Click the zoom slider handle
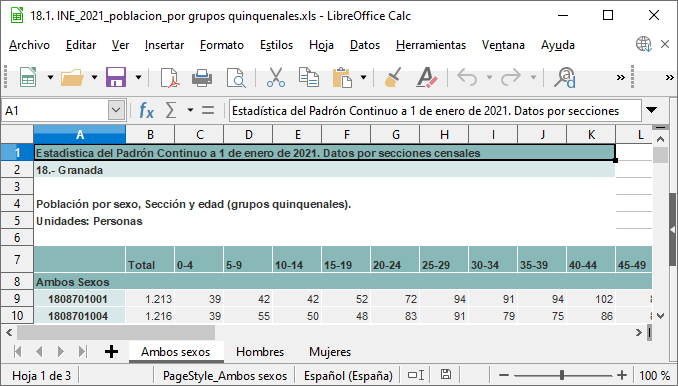The height and width of the screenshot is (386, 678). pos(562,375)
